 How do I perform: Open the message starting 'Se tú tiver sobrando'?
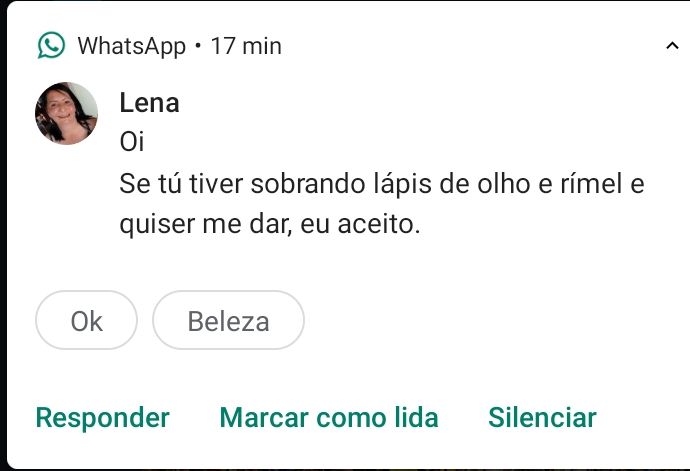pos(380,185)
